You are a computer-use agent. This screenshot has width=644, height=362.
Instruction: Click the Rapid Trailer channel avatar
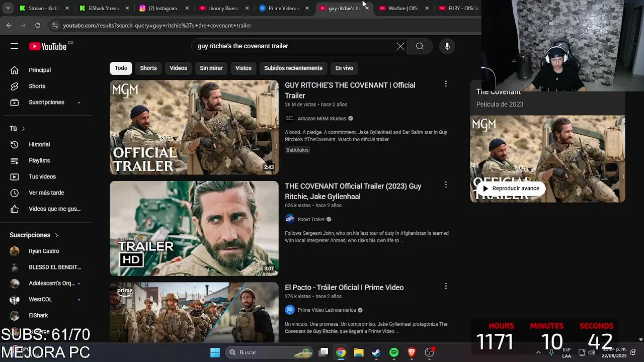(289, 219)
